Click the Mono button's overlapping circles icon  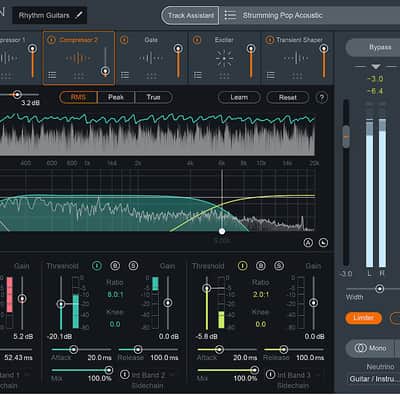(x=360, y=348)
